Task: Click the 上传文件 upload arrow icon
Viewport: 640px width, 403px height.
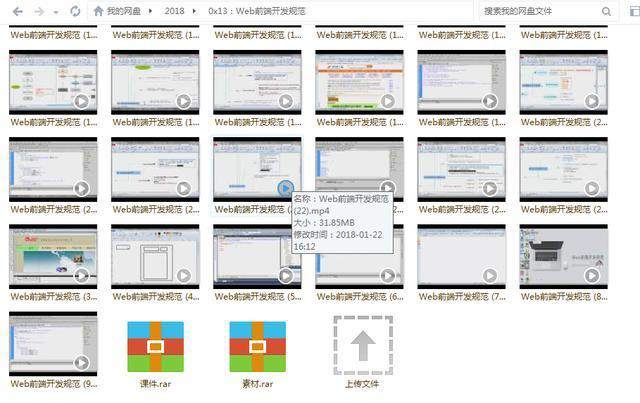Action: (363, 345)
